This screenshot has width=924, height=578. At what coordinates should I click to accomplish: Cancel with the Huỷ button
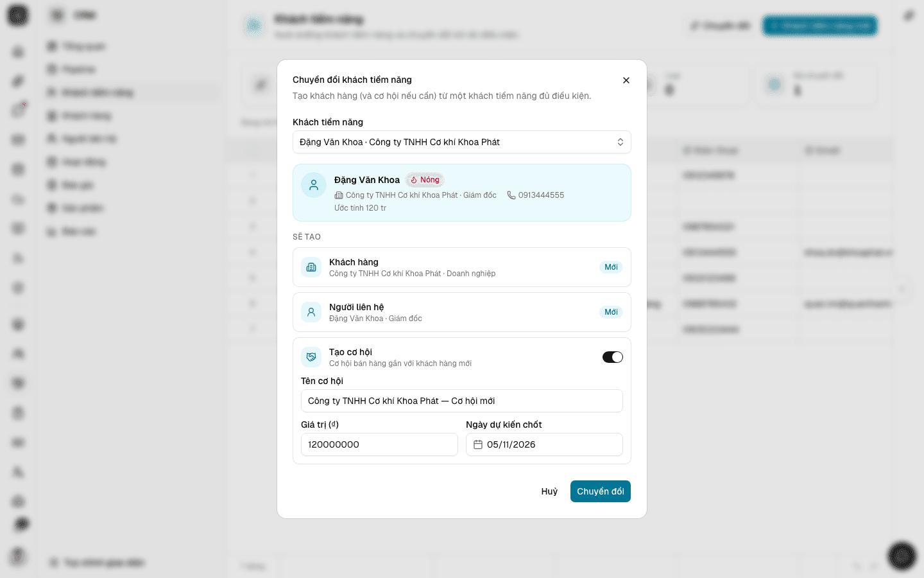point(549,491)
